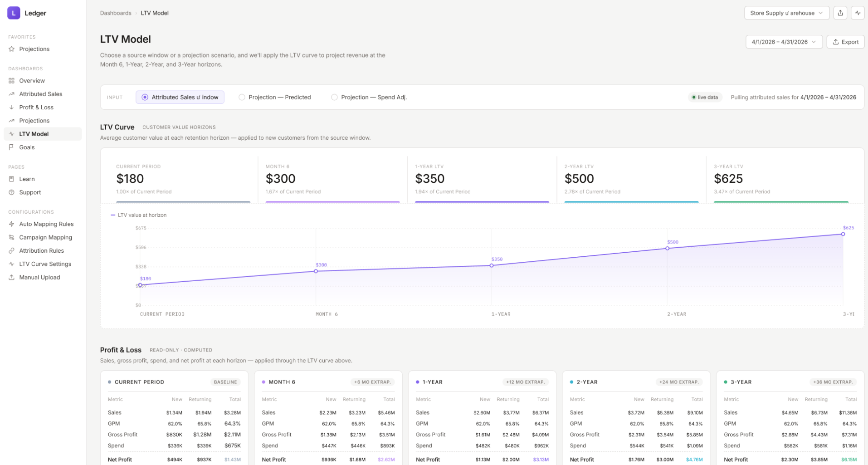Click LTV Model in the breadcrumb
The width and height of the screenshot is (868, 465).
tap(155, 13)
